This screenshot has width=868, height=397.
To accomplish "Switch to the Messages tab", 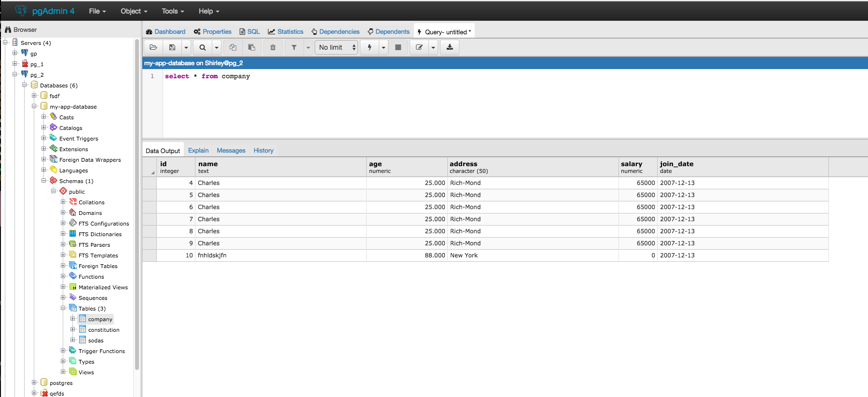I will click(x=231, y=151).
